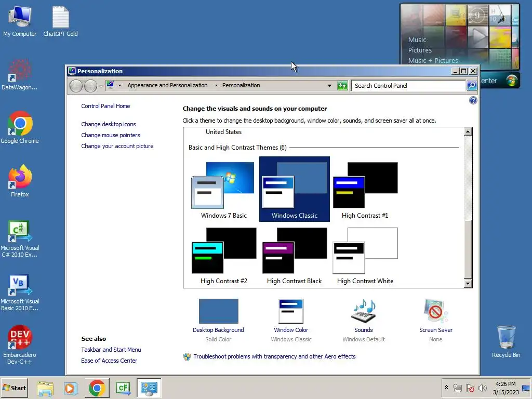This screenshot has width=532, height=399.
Task: Open address bar history dropdown
Action: (x=329, y=86)
